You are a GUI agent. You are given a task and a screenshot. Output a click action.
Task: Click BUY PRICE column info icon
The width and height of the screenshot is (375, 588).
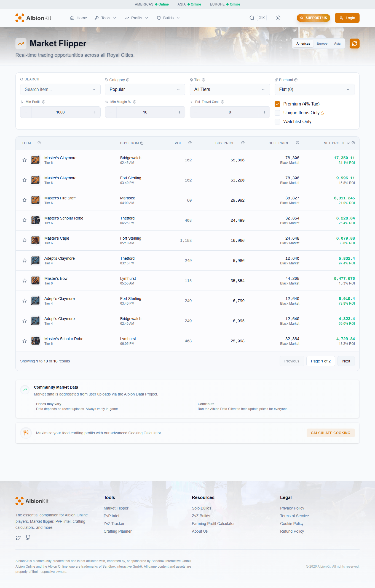pos(243,143)
